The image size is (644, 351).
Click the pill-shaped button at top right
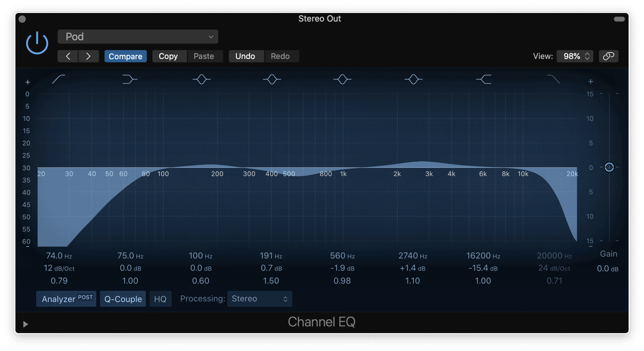tap(619, 19)
